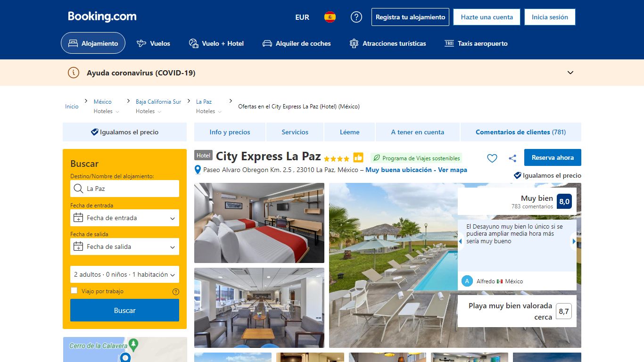Screen dimensions: 644x362
Task: Open the help question mark icon
Action: (x=356, y=17)
